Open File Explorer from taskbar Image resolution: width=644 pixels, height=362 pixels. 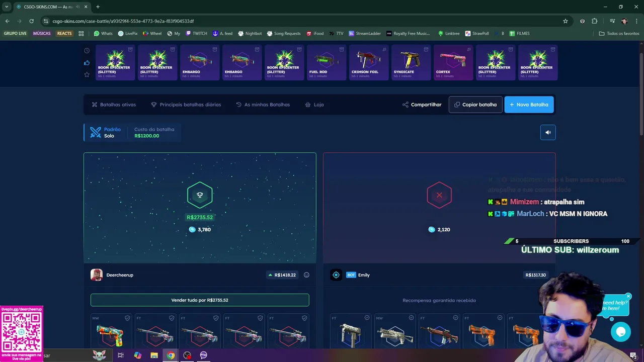coord(154,355)
